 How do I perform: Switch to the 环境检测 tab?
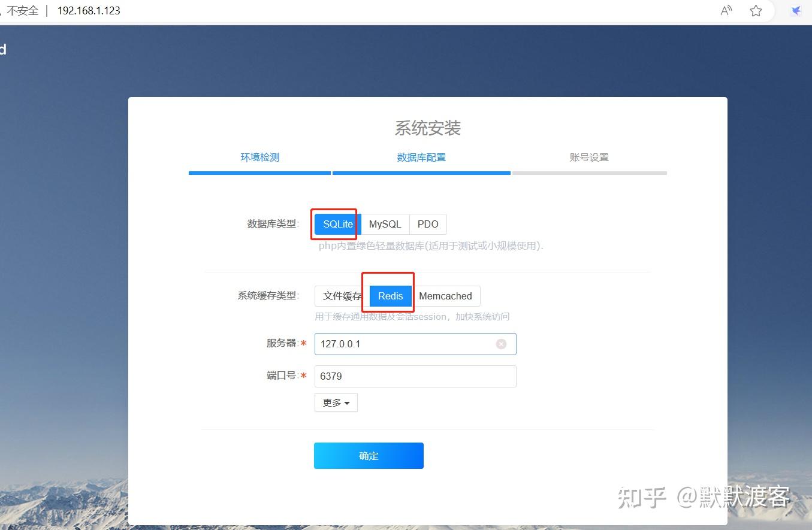260,157
